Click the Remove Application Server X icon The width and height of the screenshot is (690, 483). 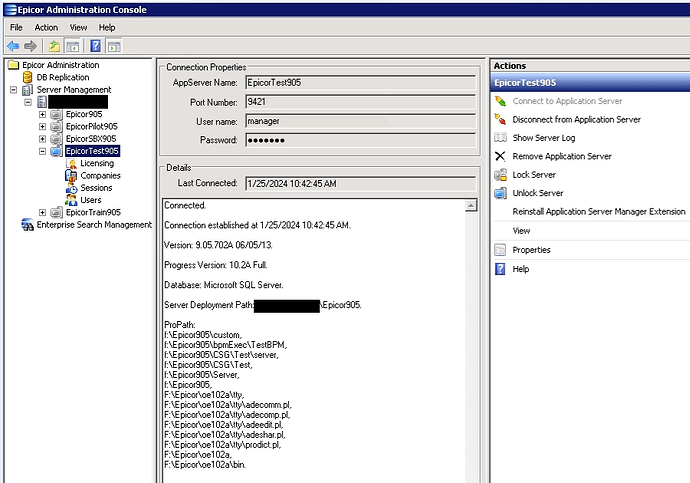500,157
